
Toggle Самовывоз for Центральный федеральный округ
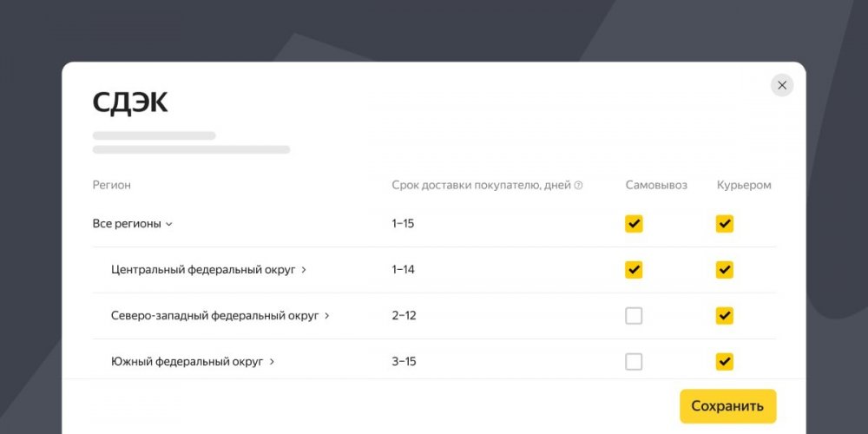pos(634,270)
